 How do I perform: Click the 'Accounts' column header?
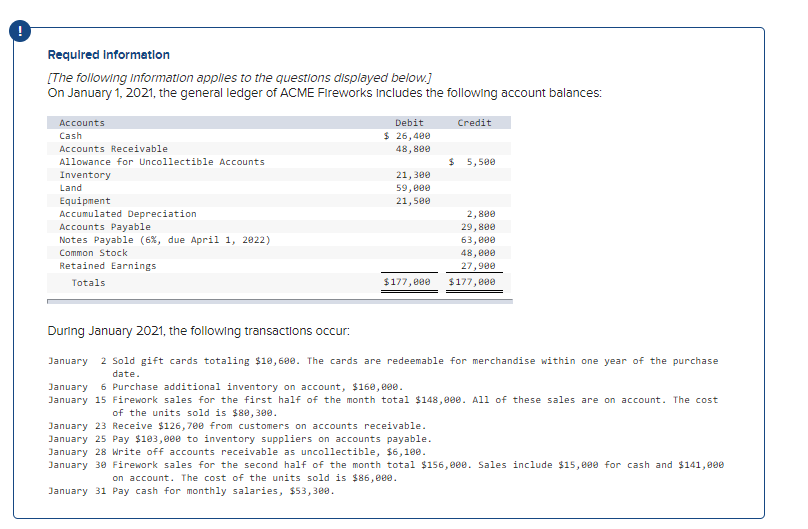82,123
